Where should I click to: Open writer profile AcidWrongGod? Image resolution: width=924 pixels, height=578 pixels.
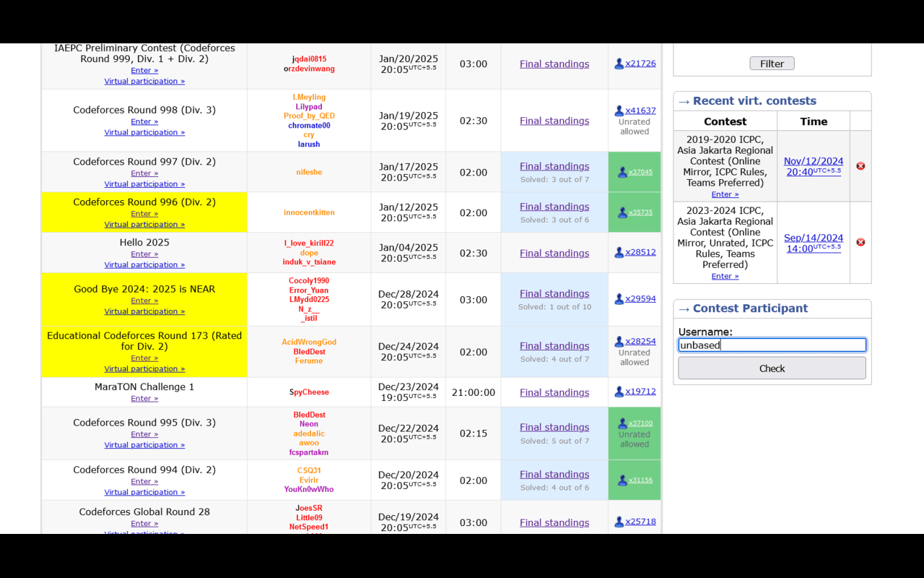[309, 342]
